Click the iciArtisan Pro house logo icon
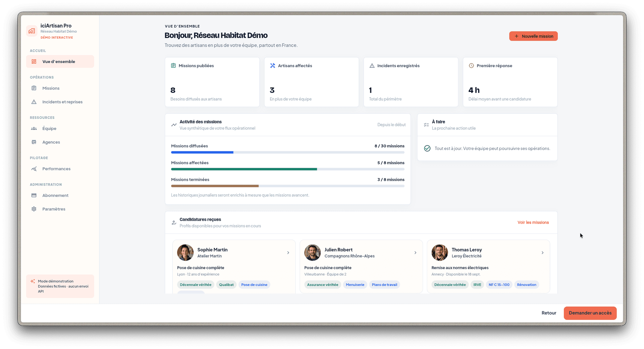644x349 pixels. click(x=32, y=31)
